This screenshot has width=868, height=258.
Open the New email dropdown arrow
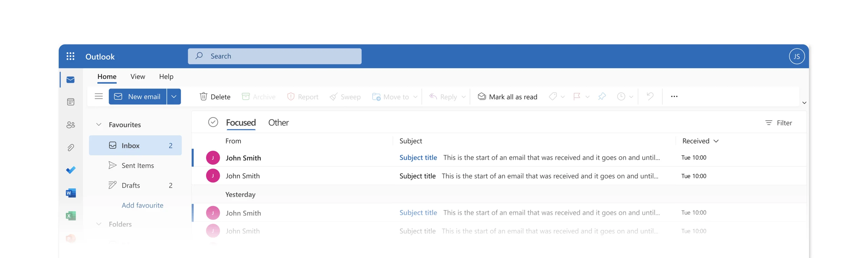(x=174, y=97)
